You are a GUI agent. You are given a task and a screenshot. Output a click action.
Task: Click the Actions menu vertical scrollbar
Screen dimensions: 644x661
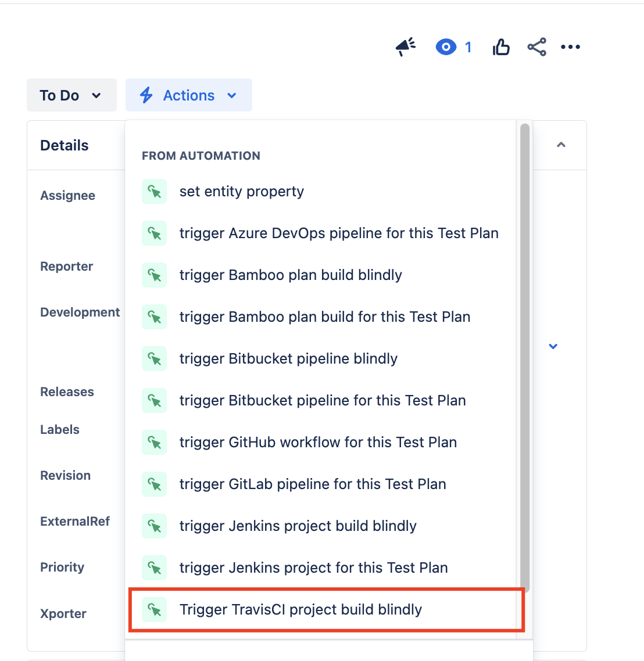(x=525, y=358)
